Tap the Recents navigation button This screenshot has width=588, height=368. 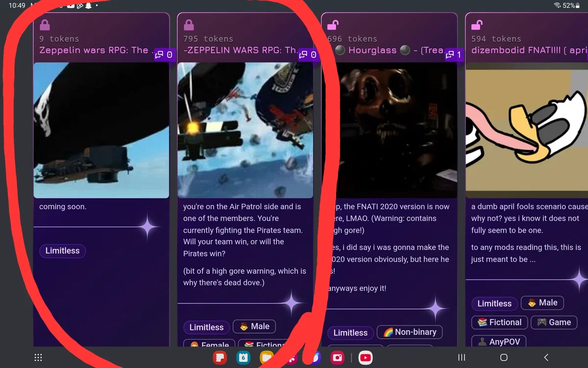pyautogui.click(x=461, y=358)
